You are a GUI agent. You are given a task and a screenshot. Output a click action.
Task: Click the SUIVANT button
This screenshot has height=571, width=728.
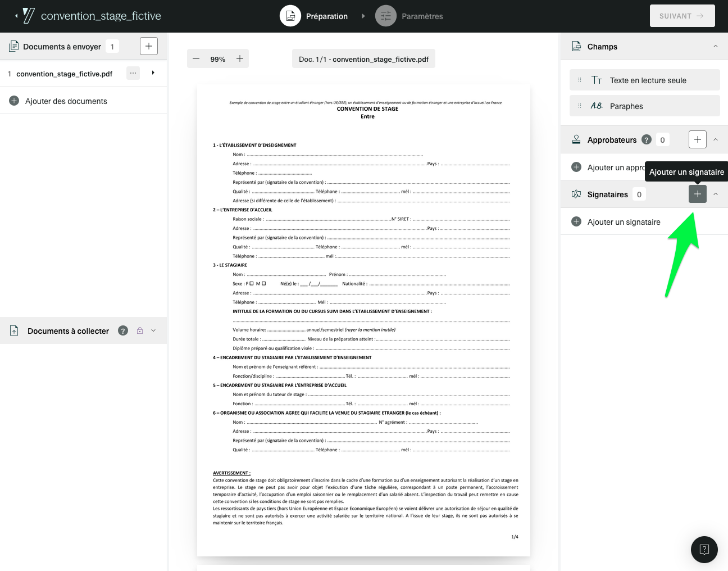682,16
